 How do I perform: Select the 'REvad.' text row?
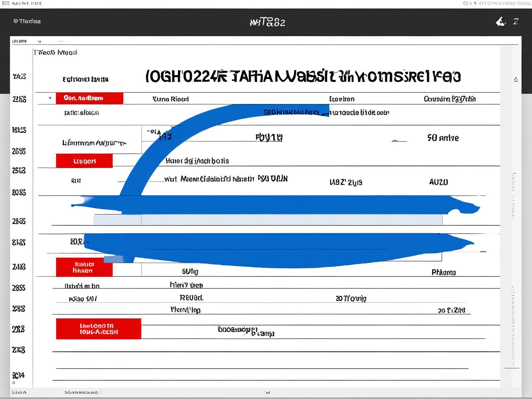(191, 298)
